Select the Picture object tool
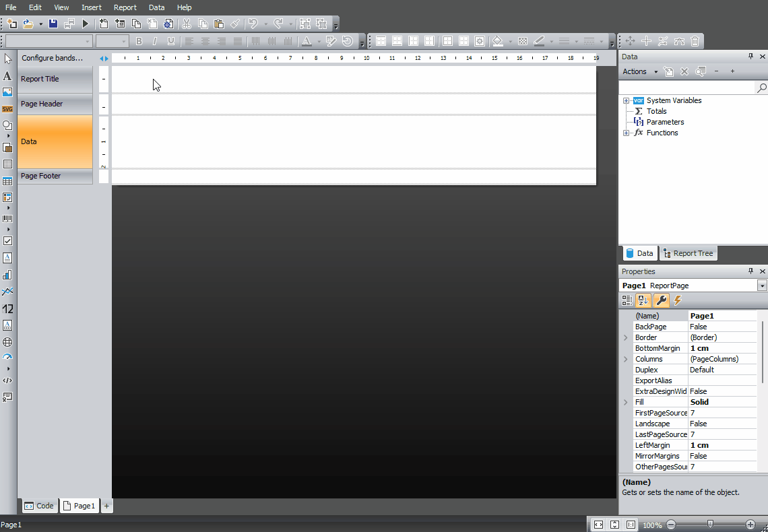The height and width of the screenshot is (532, 768). (x=7, y=92)
